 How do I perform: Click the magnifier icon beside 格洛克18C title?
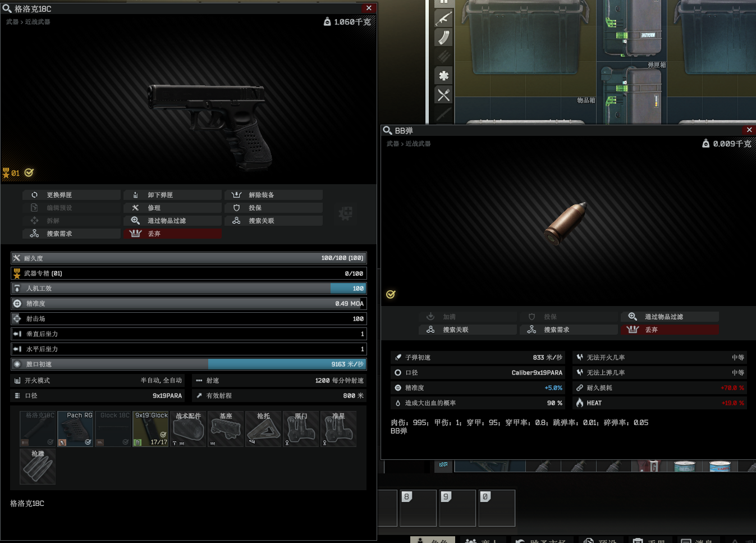[x=7, y=8]
